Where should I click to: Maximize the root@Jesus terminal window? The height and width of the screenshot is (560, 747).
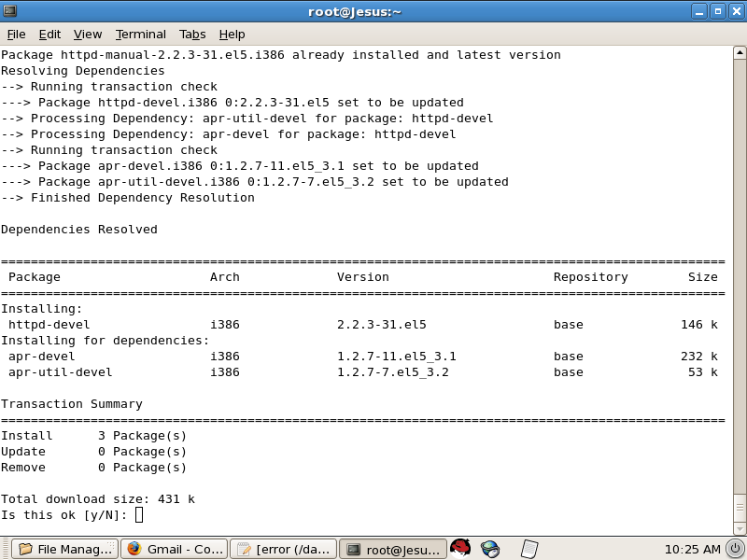pyautogui.click(x=718, y=11)
